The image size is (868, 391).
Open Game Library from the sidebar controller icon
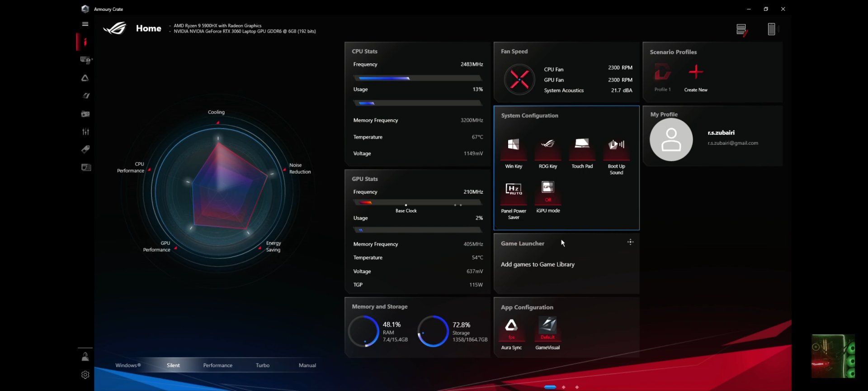pyautogui.click(x=85, y=114)
